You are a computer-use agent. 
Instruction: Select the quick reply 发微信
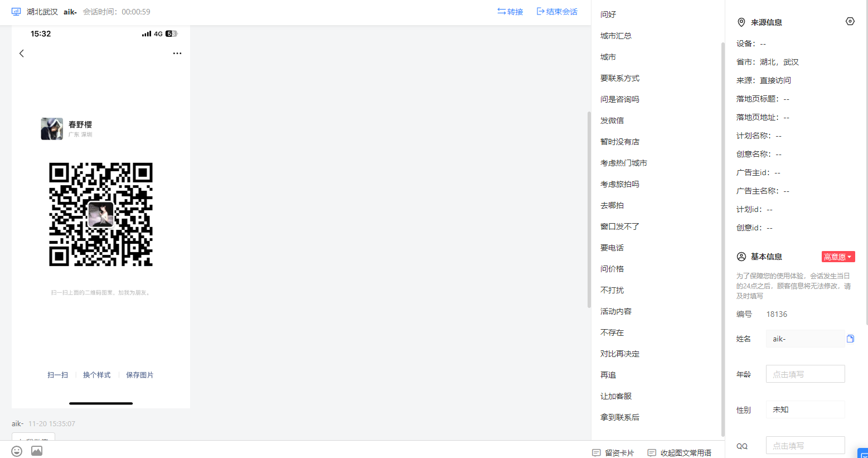(612, 120)
